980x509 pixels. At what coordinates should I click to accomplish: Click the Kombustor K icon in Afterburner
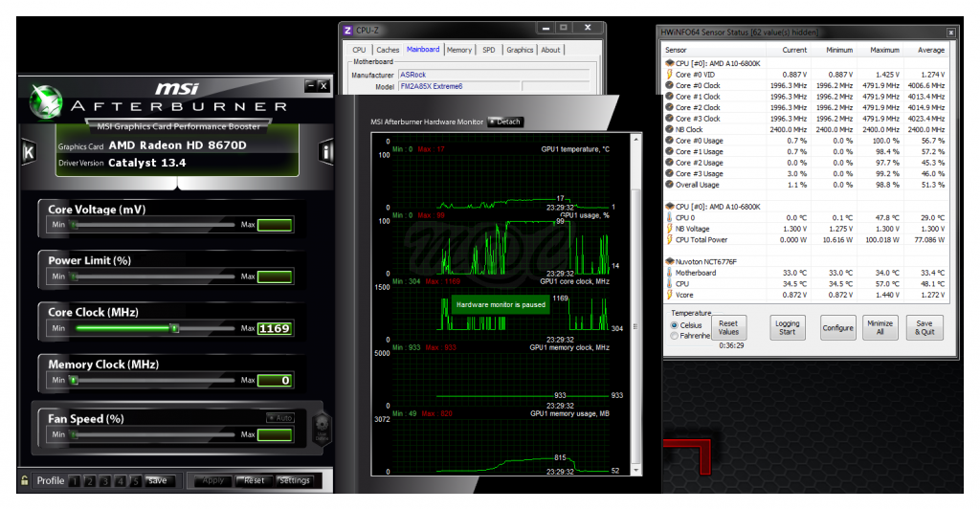[29, 152]
